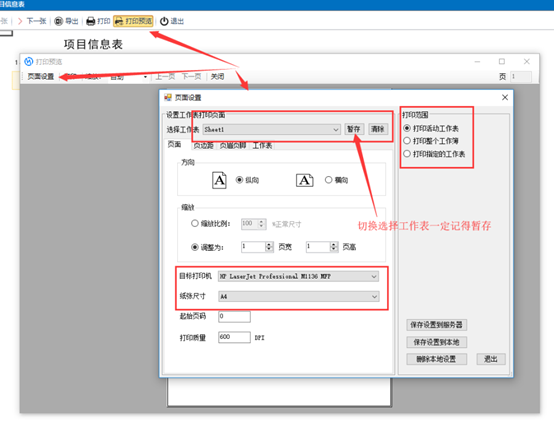Click the 页高 number field
This screenshot has height=422, width=554.
(318, 247)
